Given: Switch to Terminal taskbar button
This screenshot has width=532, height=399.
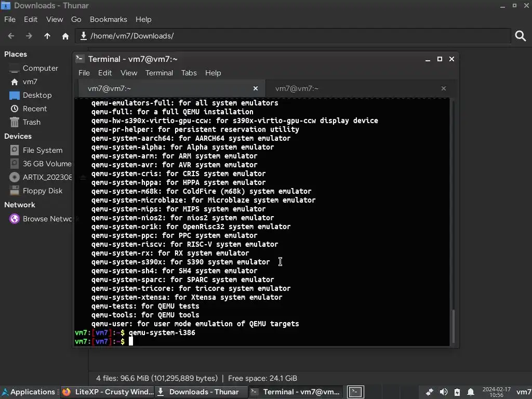Looking at the screenshot, I should pyautogui.click(x=295, y=392).
